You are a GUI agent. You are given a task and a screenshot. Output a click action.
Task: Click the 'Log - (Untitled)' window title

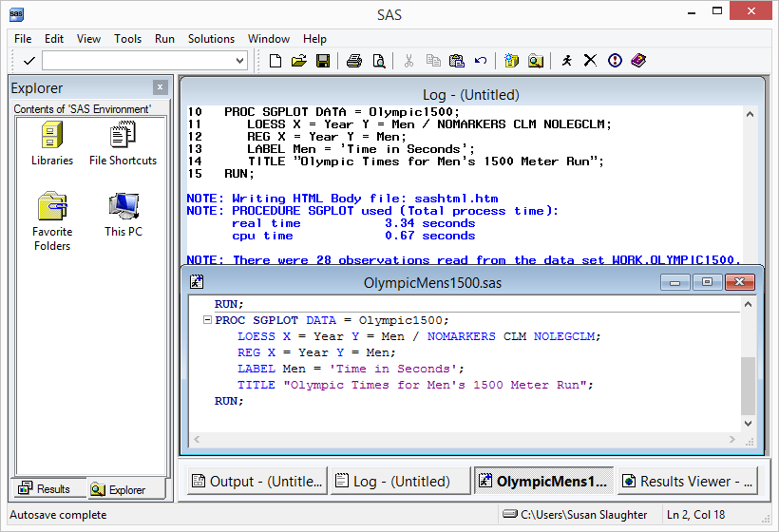click(470, 94)
